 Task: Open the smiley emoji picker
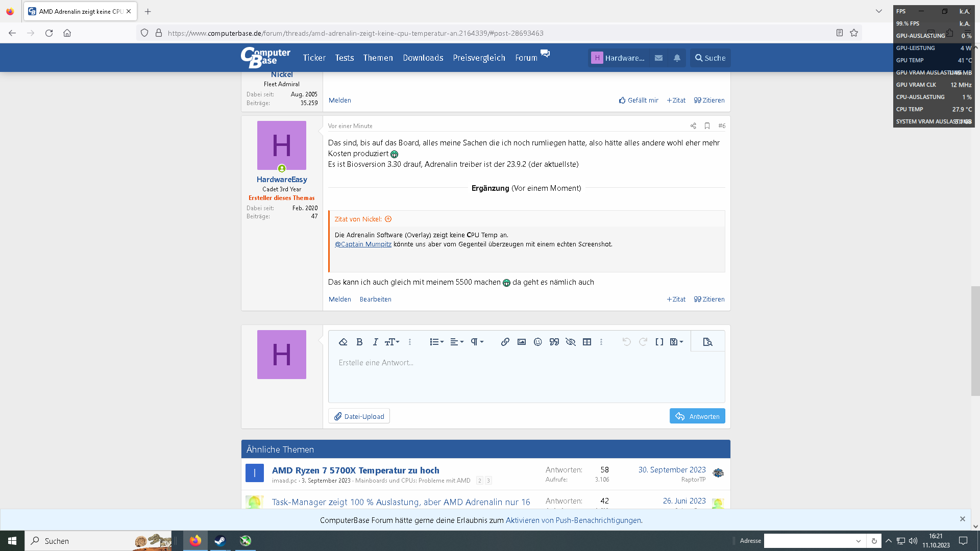coord(537,342)
